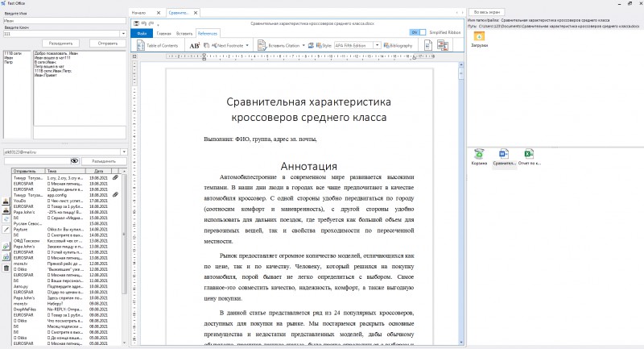Open the Введите Ключ dropdown arrow

pyautogui.click(x=123, y=34)
